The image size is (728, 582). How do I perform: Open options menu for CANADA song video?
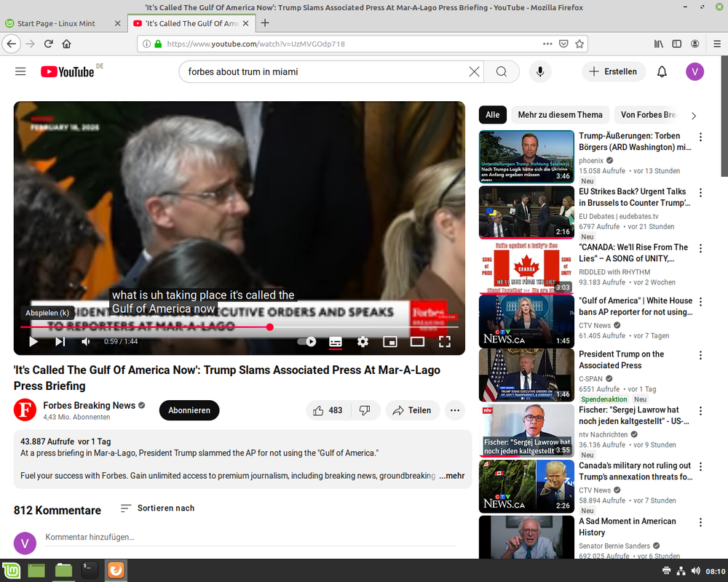pyautogui.click(x=700, y=248)
